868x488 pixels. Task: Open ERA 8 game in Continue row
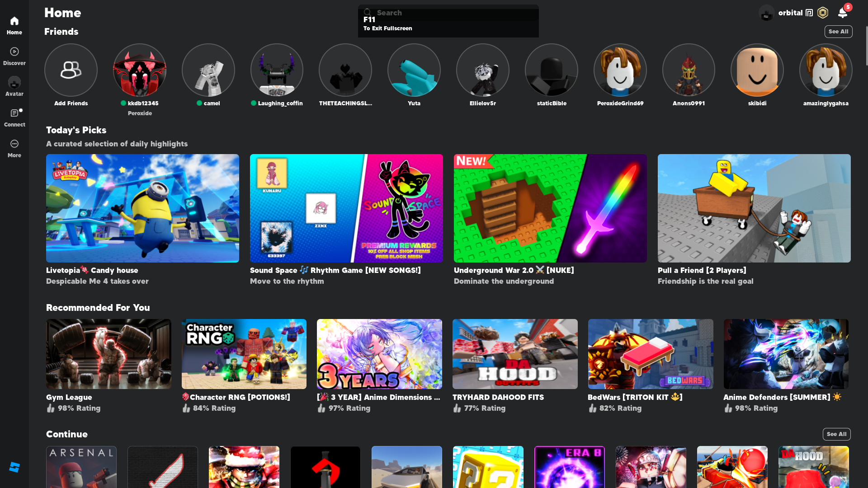point(570,467)
